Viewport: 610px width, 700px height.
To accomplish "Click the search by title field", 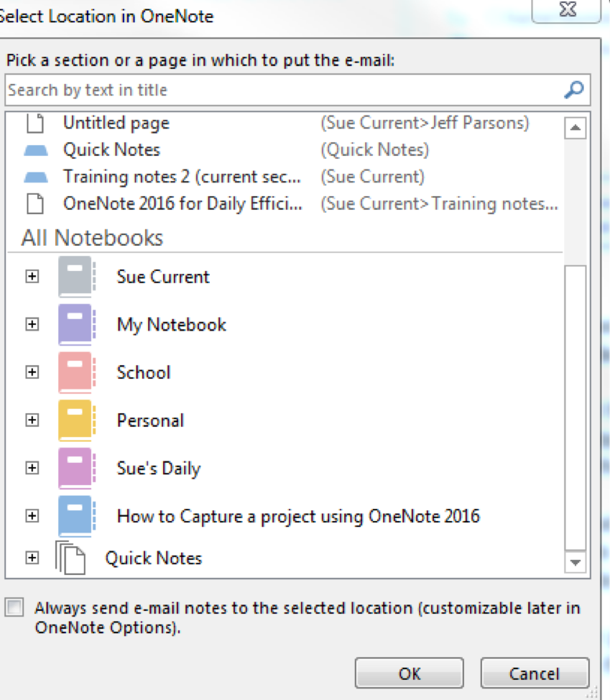I will tap(216, 89).
